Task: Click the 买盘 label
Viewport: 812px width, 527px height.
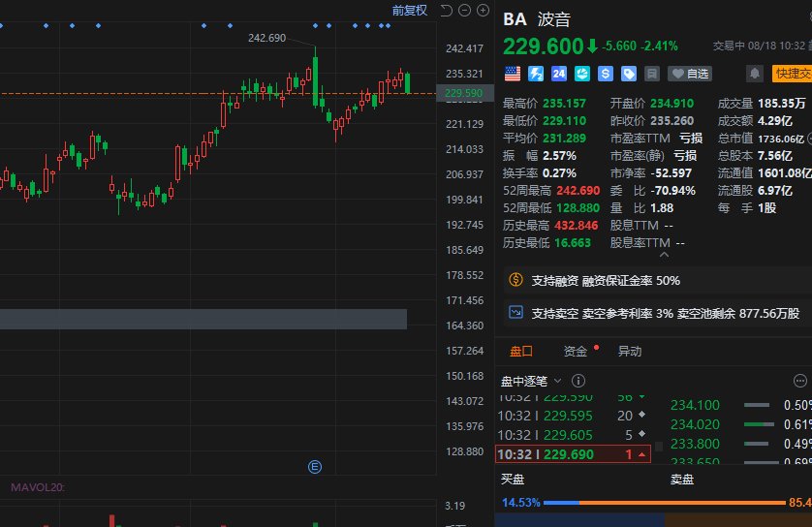Action: [513, 480]
